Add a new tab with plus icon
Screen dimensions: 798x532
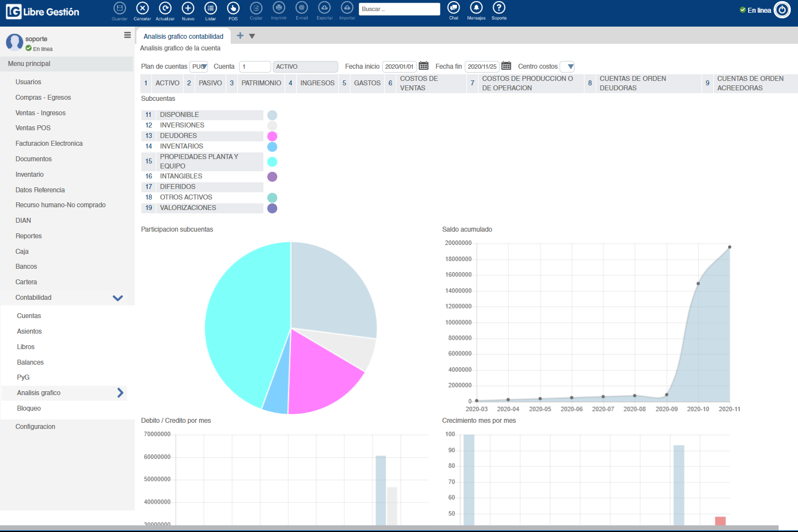point(240,35)
